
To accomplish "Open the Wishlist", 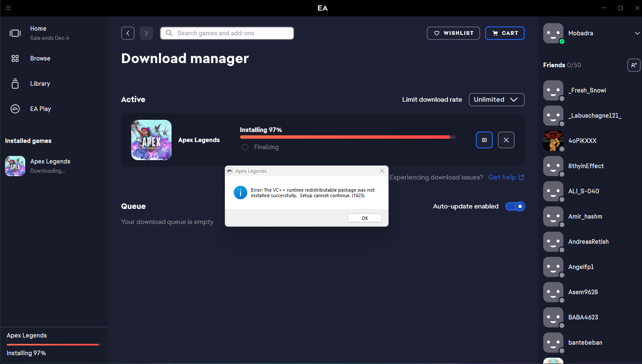I will click(x=453, y=33).
